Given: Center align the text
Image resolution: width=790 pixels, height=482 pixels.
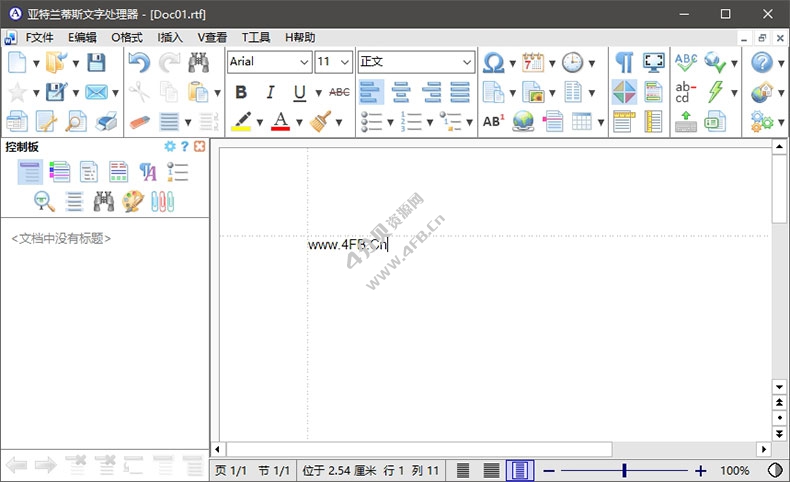Looking at the screenshot, I should (401, 92).
